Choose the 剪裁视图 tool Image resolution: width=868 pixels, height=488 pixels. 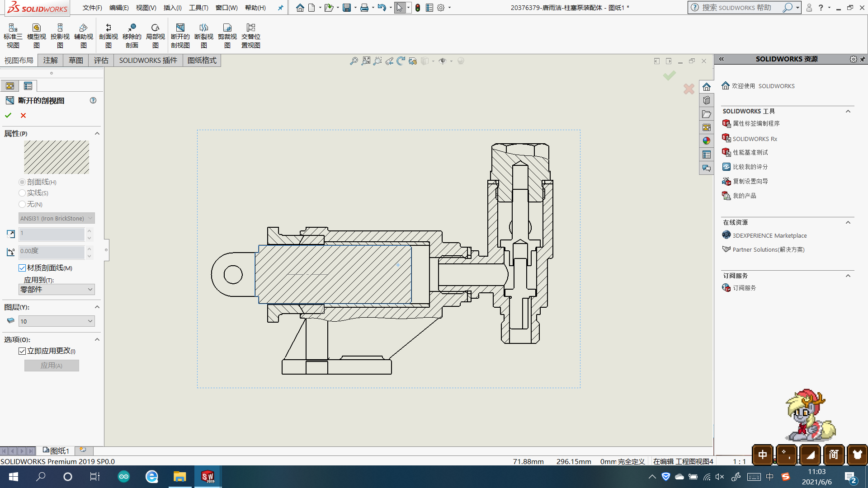pos(227,36)
